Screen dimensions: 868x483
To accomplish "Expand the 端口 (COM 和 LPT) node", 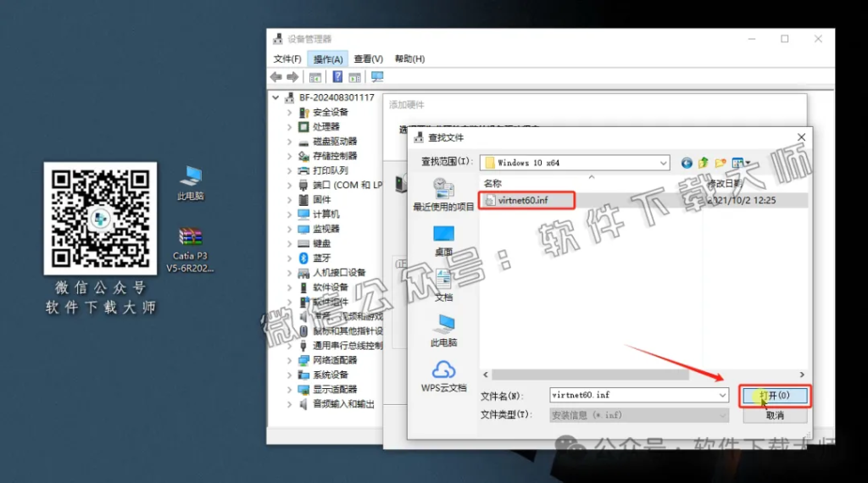I will click(x=289, y=185).
